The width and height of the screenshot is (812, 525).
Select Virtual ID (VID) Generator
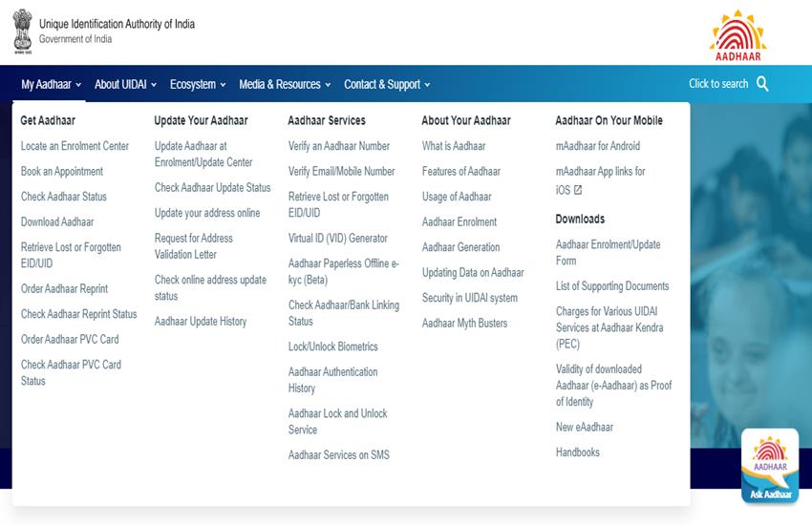pos(338,239)
